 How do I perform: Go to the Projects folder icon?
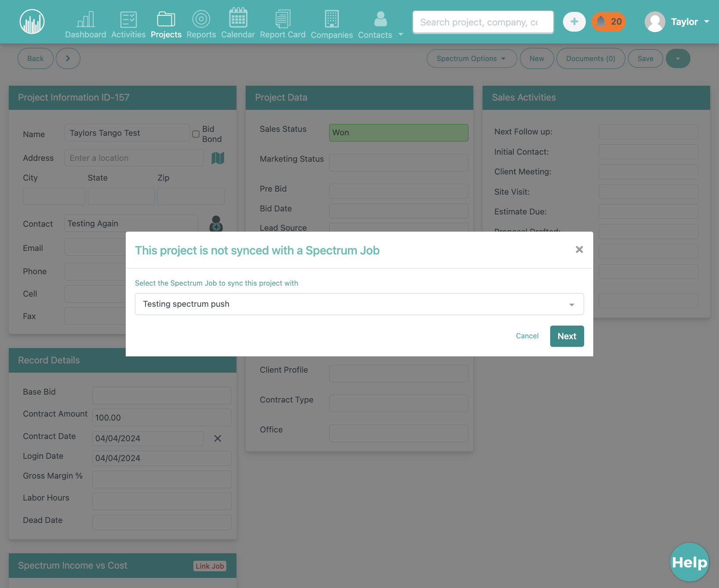[x=166, y=19]
